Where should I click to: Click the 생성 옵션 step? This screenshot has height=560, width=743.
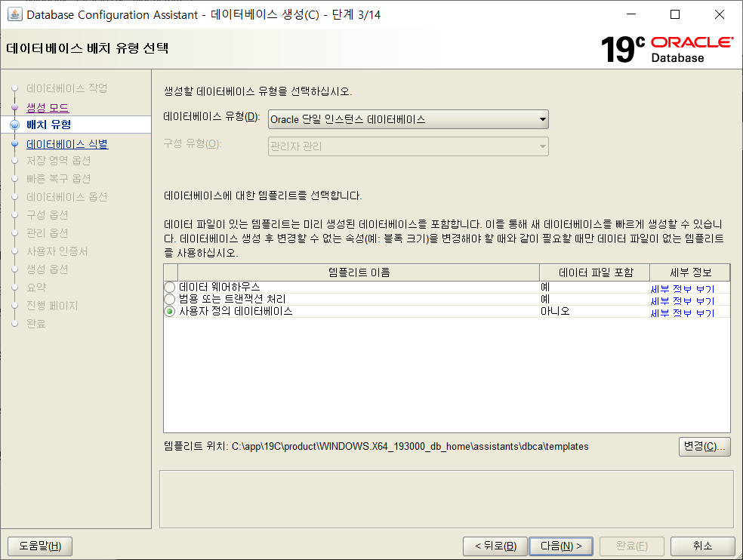click(x=48, y=269)
